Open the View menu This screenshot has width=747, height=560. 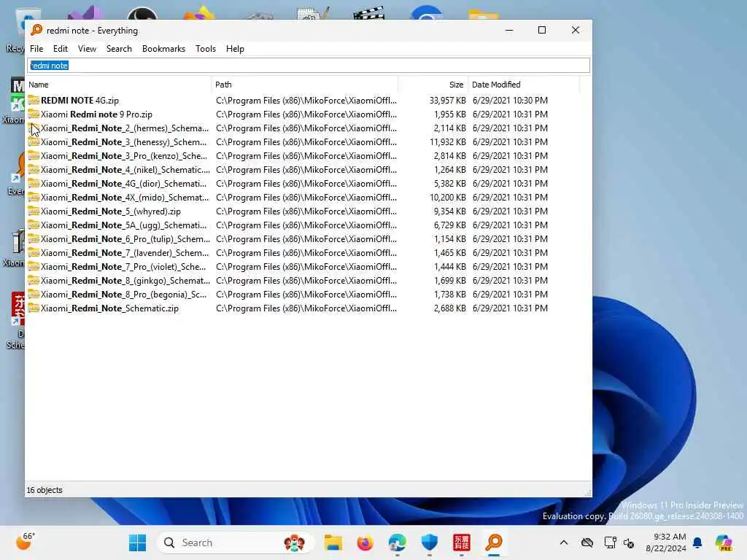coord(87,49)
